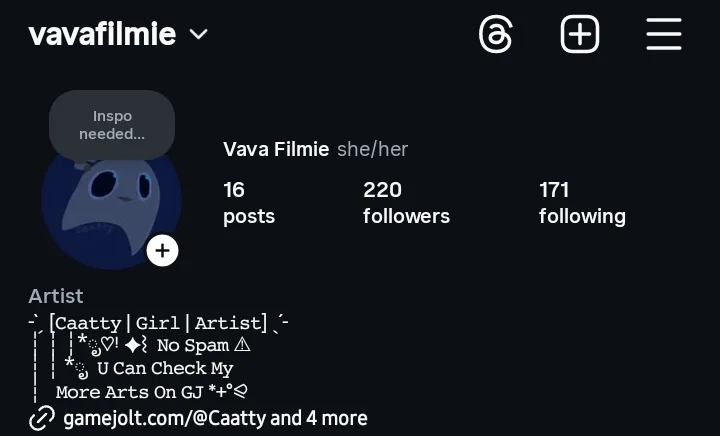Open the hamburger menu icon
The width and height of the screenshot is (720, 436).
(664, 35)
